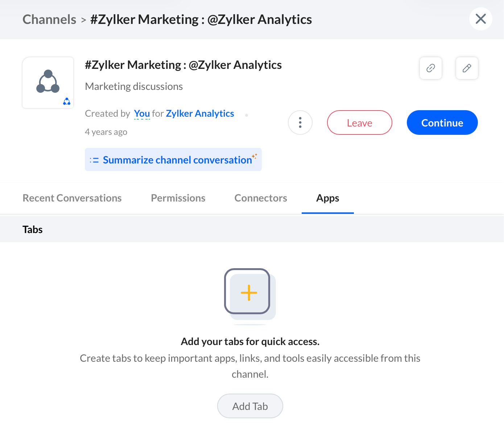The height and width of the screenshot is (440, 504).
Task: Open the Recent Conversations tab
Action: coord(72,198)
